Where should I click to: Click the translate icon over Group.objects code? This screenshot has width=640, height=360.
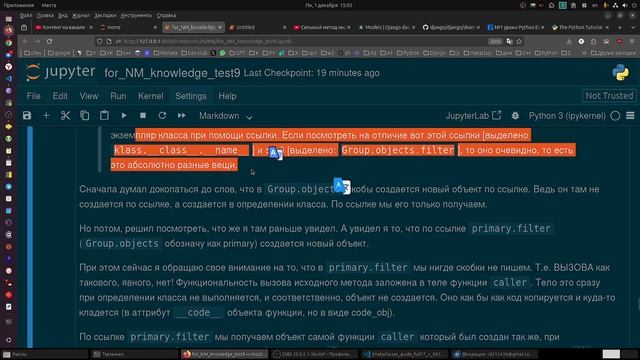(342, 186)
